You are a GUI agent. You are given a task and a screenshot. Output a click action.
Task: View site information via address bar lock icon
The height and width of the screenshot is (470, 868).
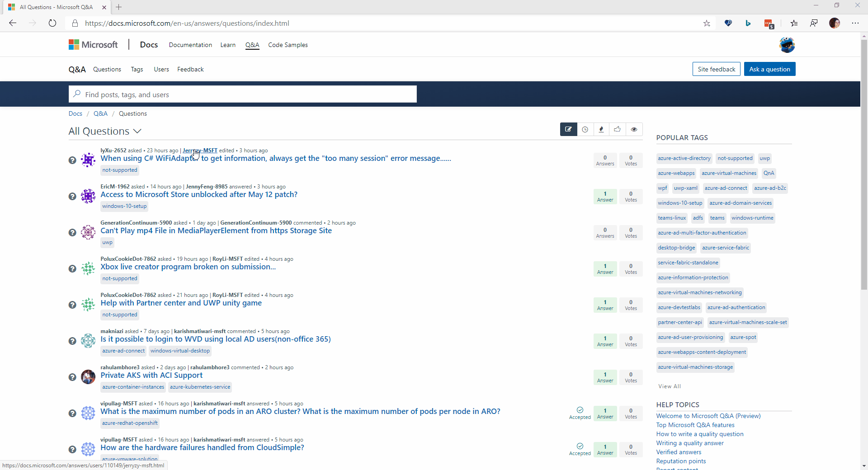pyautogui.click(x=75, y=23)
